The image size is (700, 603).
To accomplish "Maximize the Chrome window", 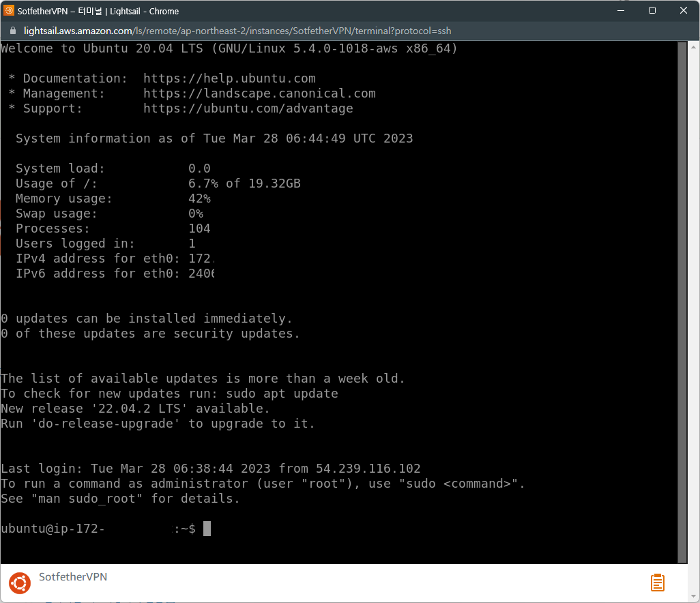I will (652, 11).
